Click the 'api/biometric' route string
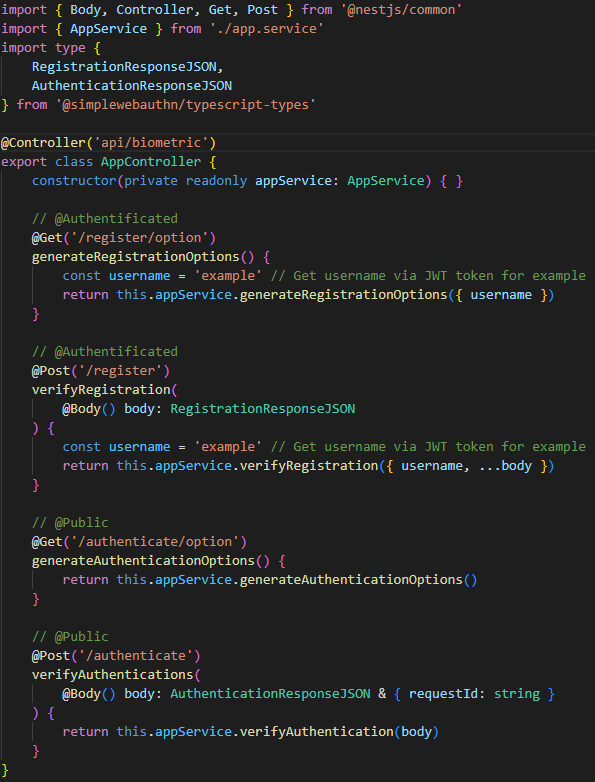The height and width of the screenshot is (782, 595). click(x=151, y=143)
